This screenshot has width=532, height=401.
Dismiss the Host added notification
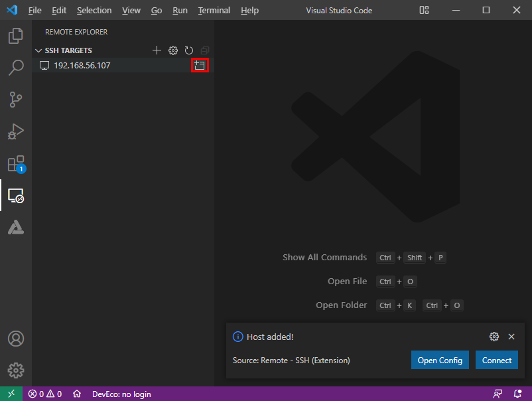511,337
